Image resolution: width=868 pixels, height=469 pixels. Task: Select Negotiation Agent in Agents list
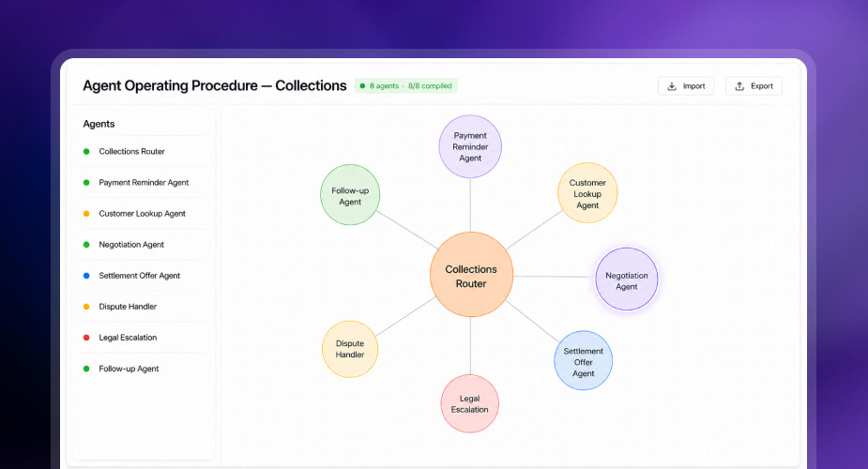(x=144, y=245)
